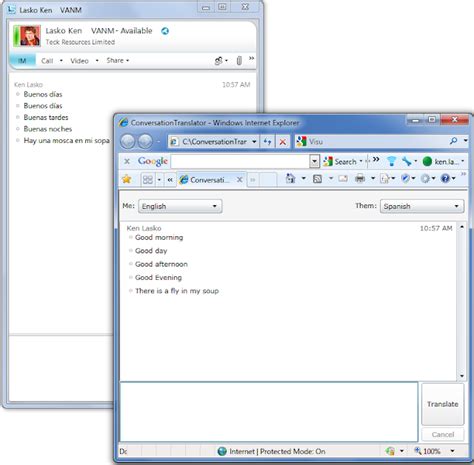Click the IE Forward navigation button
474x465 pixels.
coord(145,142)
